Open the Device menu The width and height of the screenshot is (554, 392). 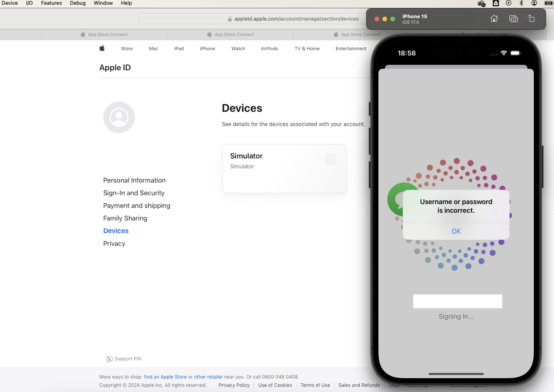tap(9, 3)
